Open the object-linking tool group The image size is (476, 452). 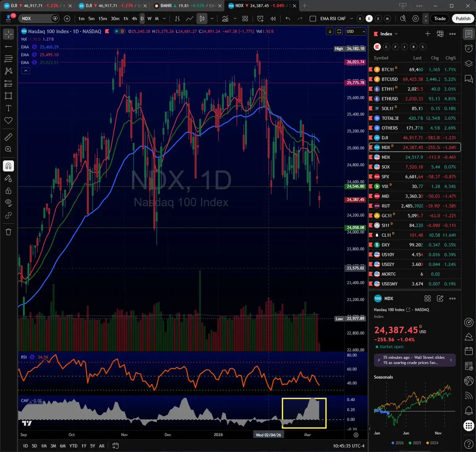tap(8, 215)
